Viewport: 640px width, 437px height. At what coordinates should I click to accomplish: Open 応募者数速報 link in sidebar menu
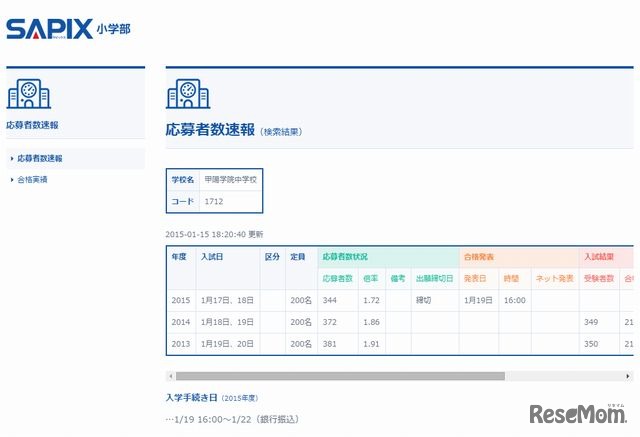coord(40,158)
